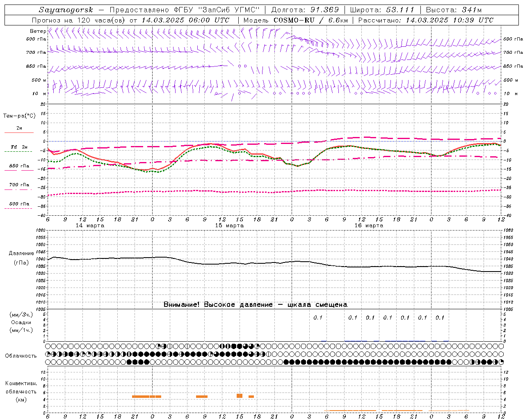
Task: Click the '(км)' unit under convective cloudiness
Action: click(x=21, y=399)
